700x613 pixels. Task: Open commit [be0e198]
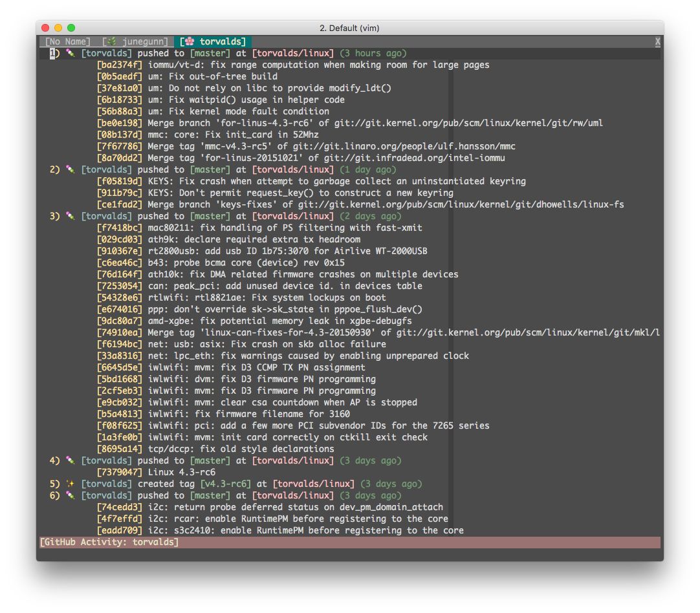pyautogui.click(x=120, y=123)
